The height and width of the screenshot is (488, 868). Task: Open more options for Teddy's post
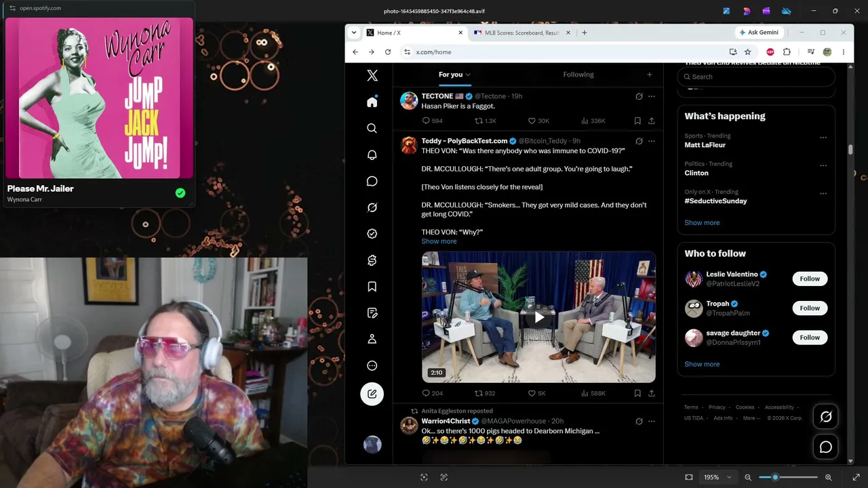coord(651,141)
